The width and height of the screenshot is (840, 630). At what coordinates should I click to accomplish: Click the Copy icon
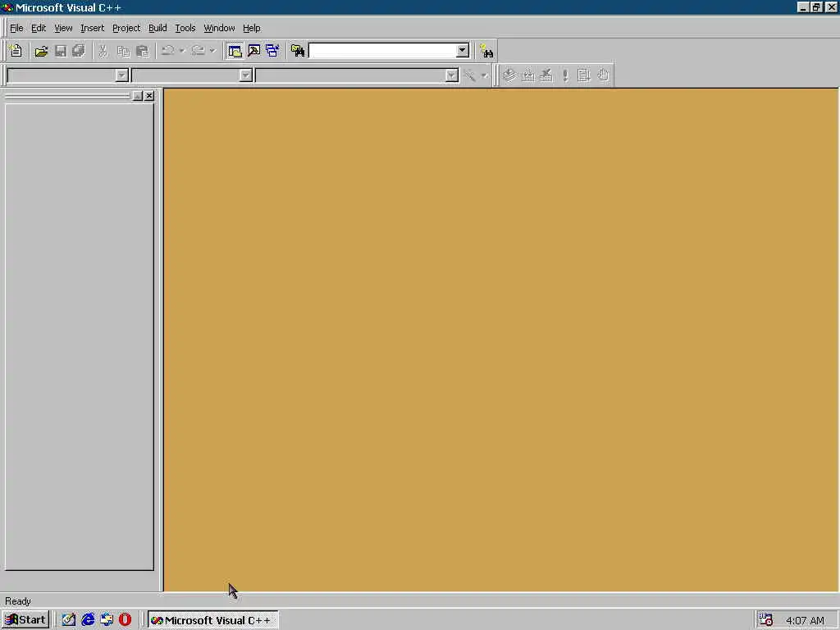pyautogui.click(x=123, y=51)
